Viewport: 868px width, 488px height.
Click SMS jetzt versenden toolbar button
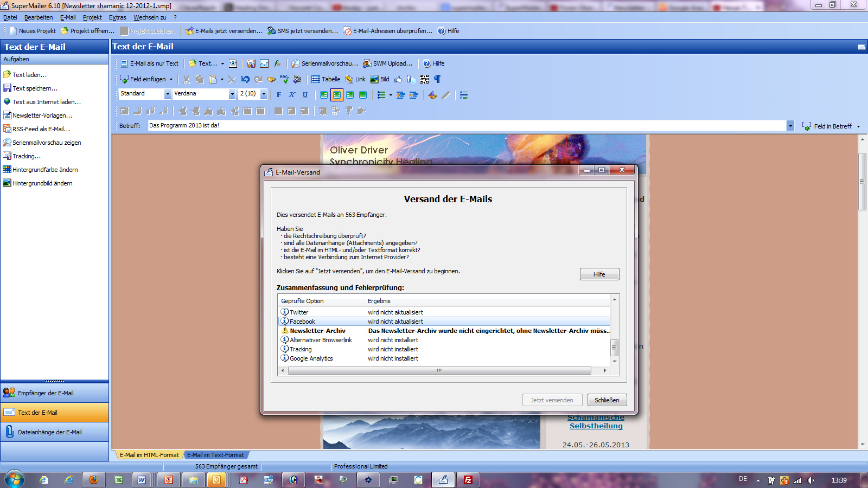pyautogui.click(x=303, y=31)
